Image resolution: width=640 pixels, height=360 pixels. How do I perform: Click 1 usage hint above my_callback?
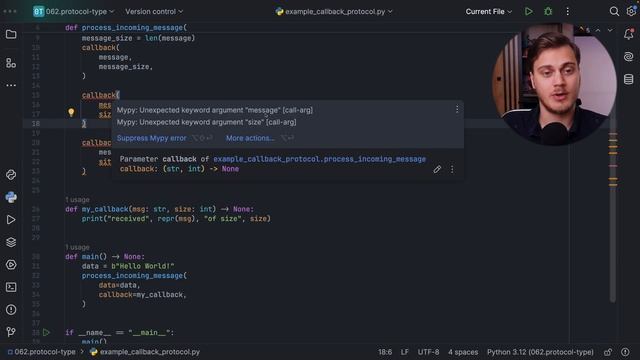pyautogui.click(x=77, y=200)
